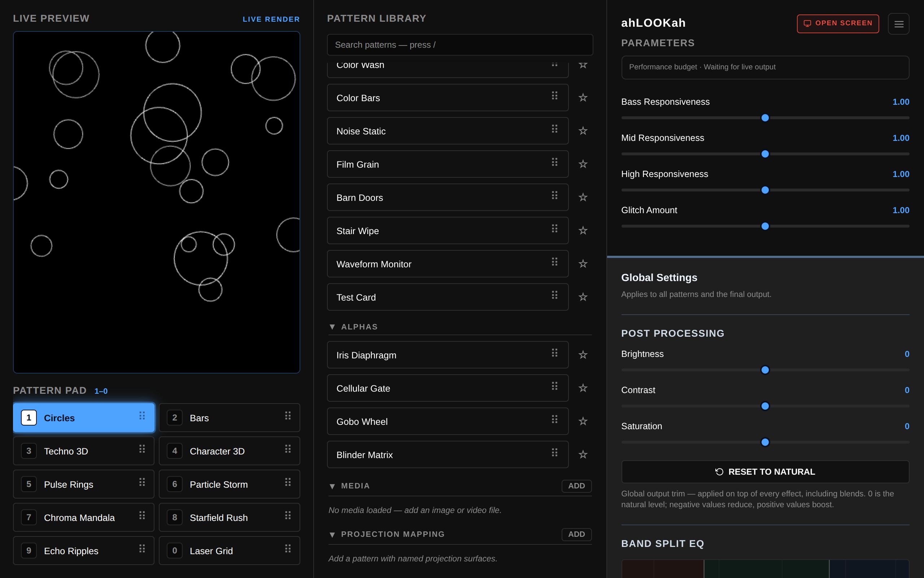Click Open Screen button
Screen dimensions: 924x578
pos(838,24)
